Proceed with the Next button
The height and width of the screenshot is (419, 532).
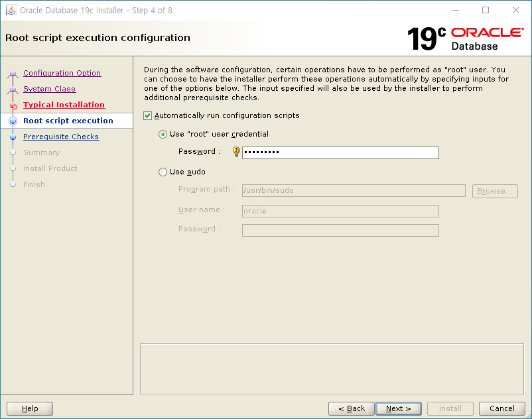[x=399, y=408]
